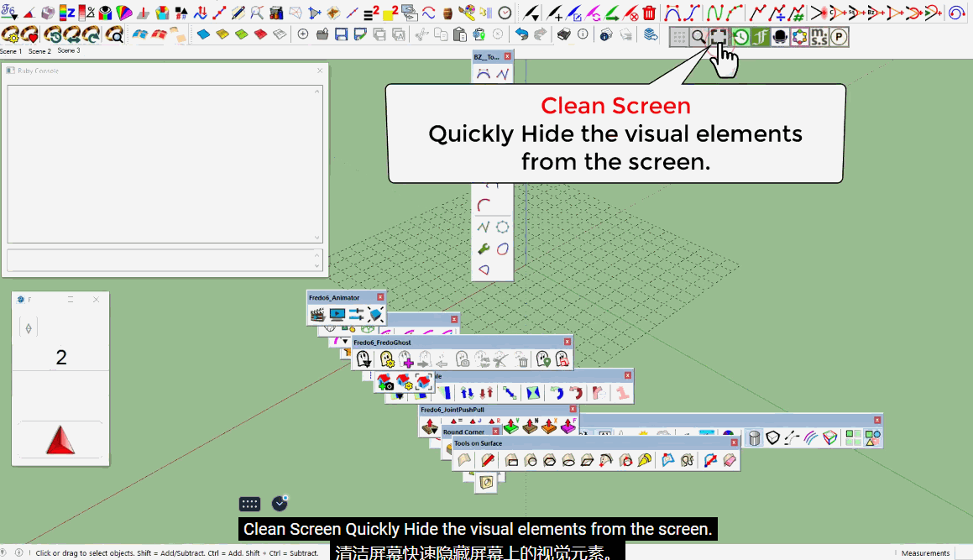Open the Fredo6 dropdown icon at top-left
This screenshot has width=973, height=560.
[9, 13]
